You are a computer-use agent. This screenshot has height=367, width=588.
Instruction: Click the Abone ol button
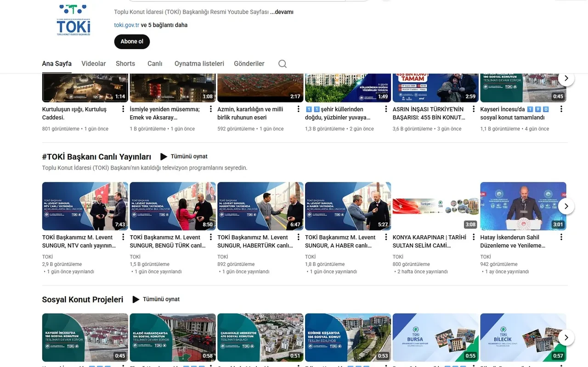tap(132, 41)
